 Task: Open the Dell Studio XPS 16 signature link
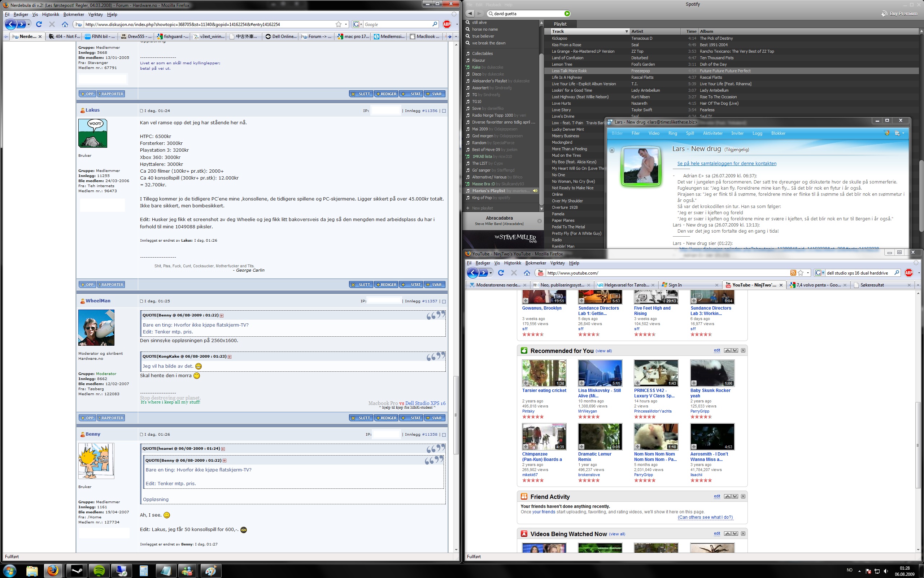click(425, 403)
